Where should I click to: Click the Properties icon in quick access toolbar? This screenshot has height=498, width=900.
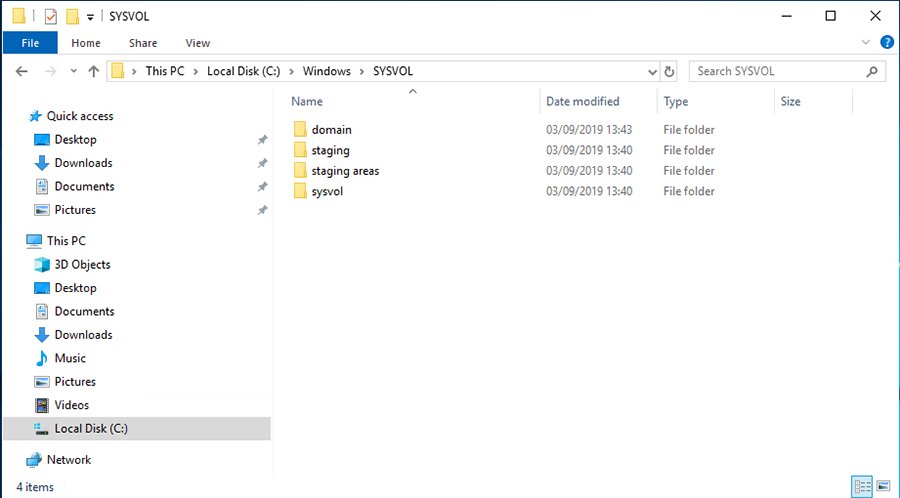(x=52, y=16)
